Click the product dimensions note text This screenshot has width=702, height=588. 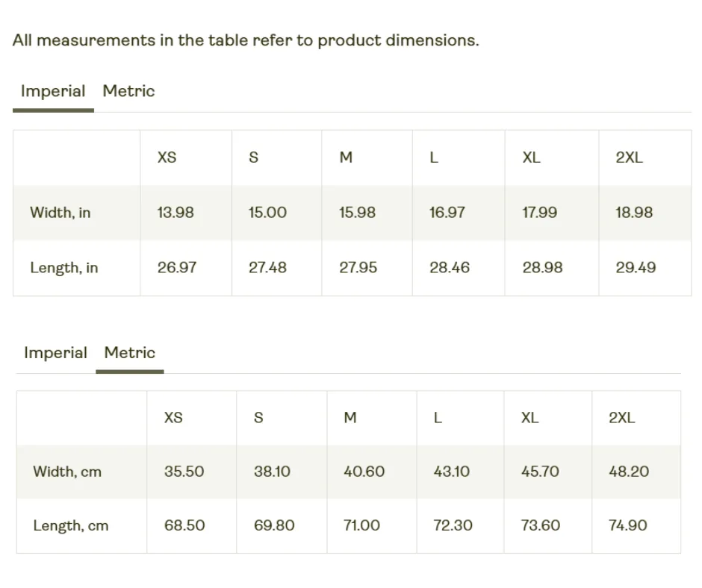click(x=246, y=41)
